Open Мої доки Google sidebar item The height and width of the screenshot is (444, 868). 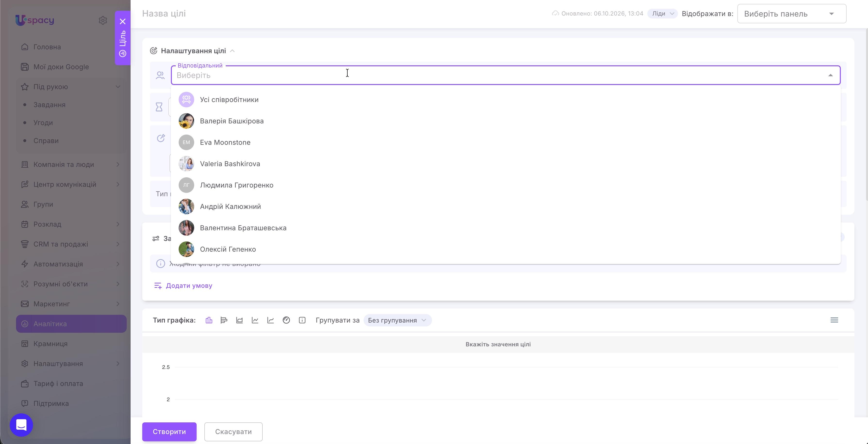[x=71, y=67]
